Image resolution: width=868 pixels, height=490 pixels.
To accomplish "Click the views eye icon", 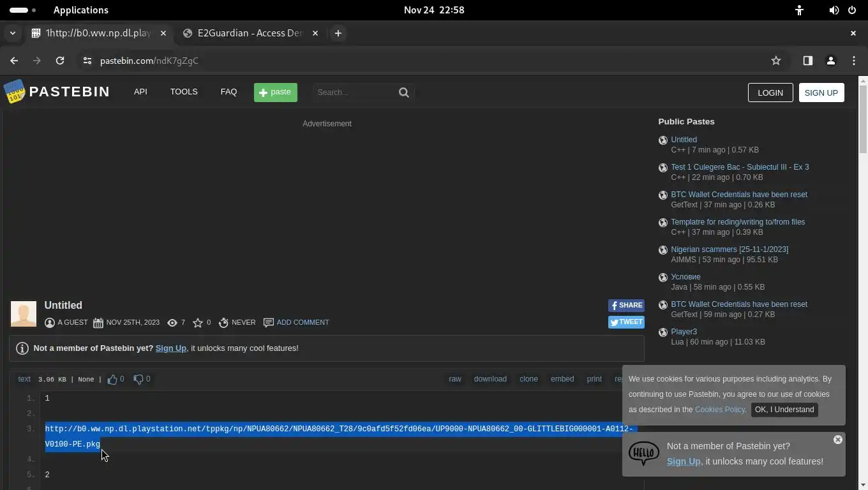I will 172,323.
